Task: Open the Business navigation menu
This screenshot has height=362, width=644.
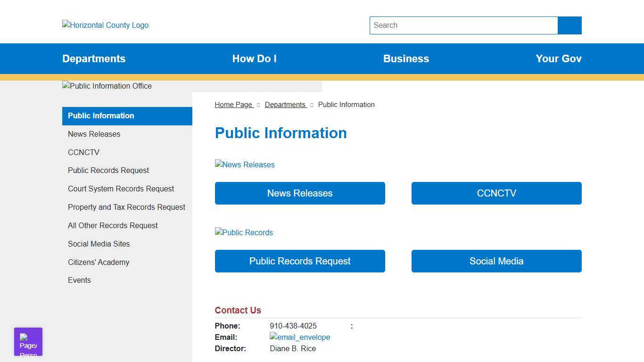Action: click(406, 59)
